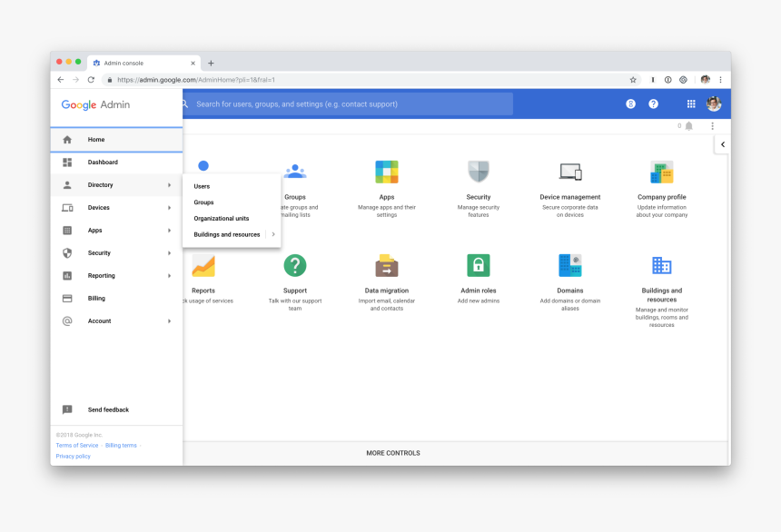The width and height of the screenshot is (781, 532).
Task: Click the Send feedback icon
Action: coord(67,409)
